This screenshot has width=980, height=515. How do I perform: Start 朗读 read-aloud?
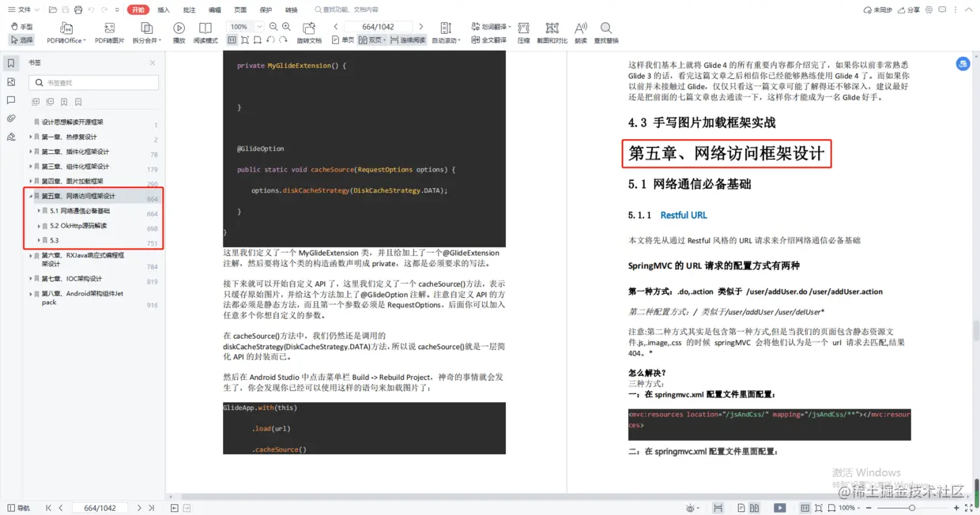581,33
